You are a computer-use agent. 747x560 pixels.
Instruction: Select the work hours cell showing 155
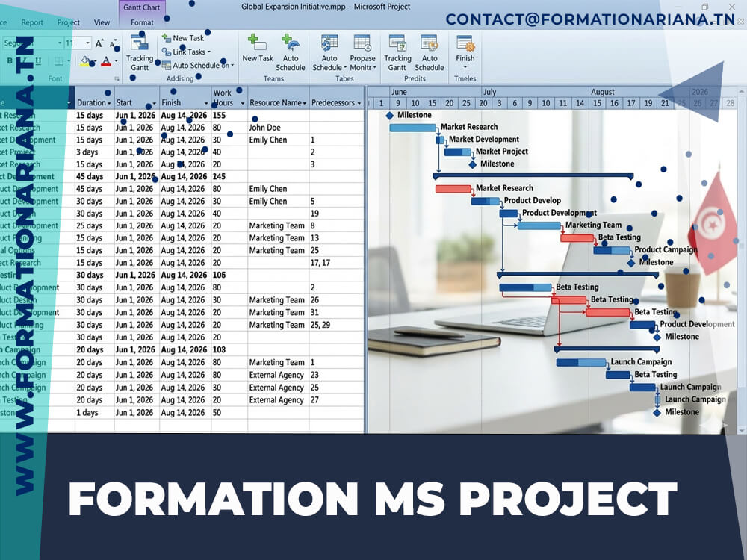pos(229,115)
